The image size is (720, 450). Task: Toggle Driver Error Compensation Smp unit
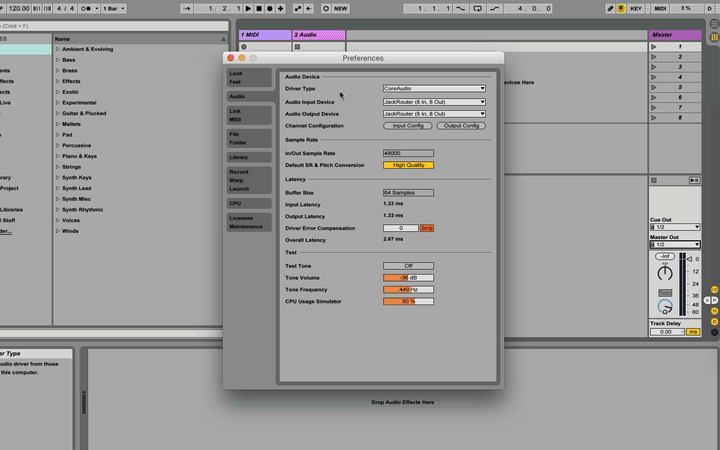pos(427,228)
